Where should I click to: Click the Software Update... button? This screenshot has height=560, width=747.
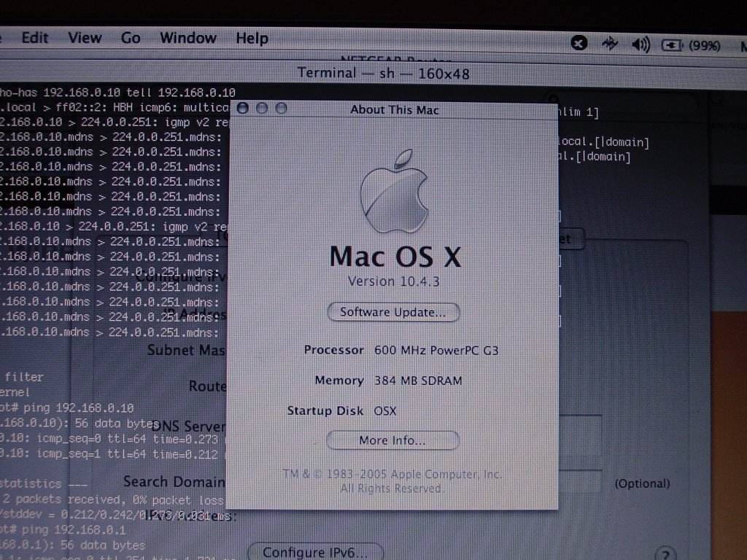pyautogui.click(x=393, y=312)
